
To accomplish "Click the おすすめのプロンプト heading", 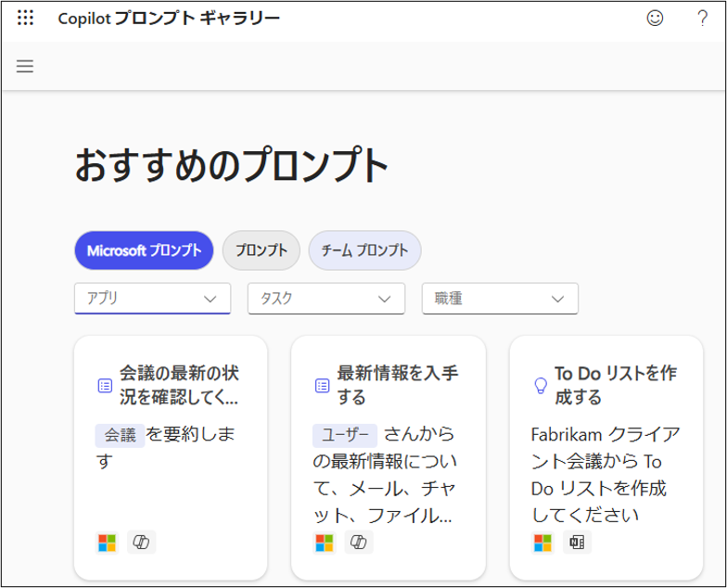I will tap(232, 165).
